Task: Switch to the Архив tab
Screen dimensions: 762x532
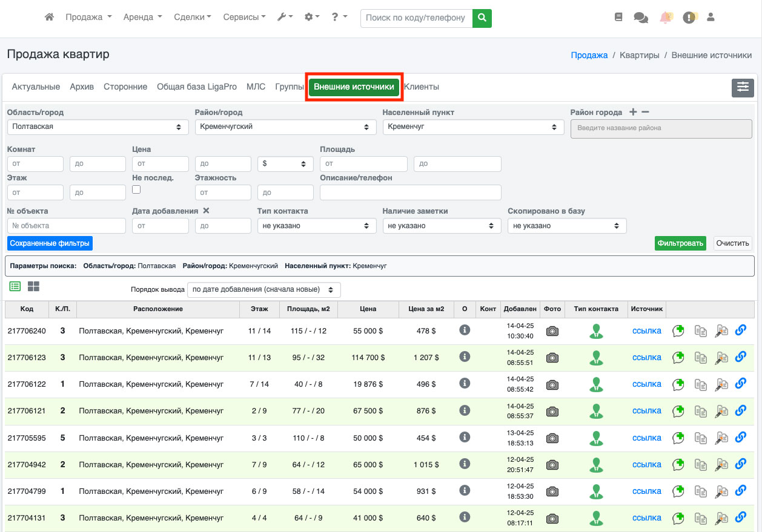Action: tap(82, 87)
